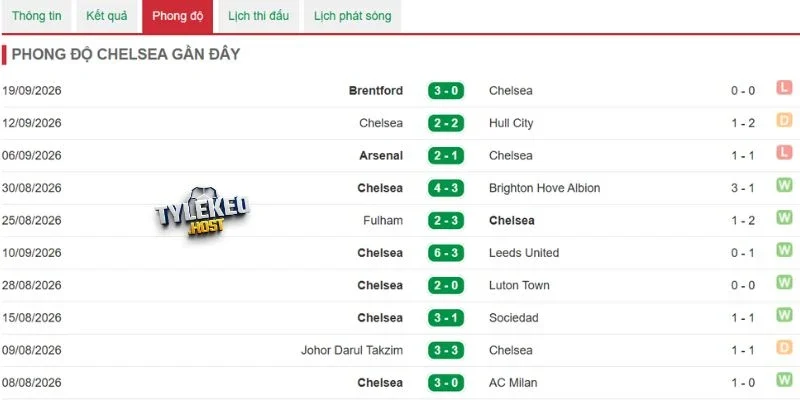The height and width of the screenshot is (400, 800).
Task: Open the Lịch thi đấu tab
Action: 258,16
